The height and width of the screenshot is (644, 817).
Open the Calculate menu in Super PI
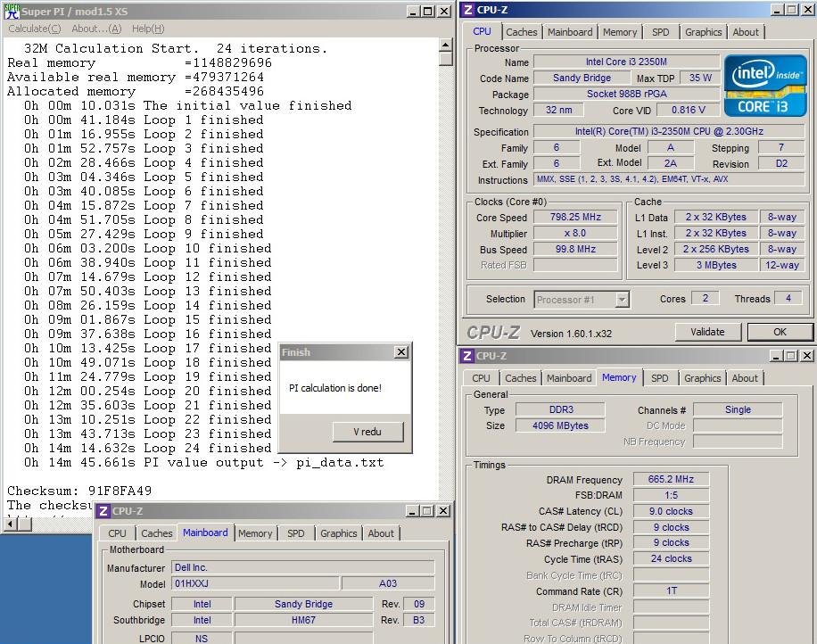(35, 29)
